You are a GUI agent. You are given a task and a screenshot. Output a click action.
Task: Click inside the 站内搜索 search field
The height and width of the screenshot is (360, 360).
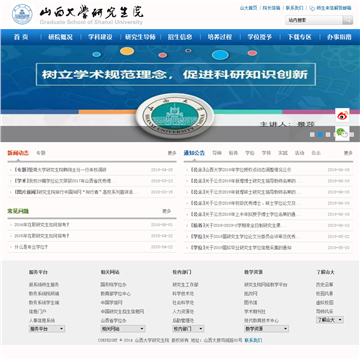314,20
